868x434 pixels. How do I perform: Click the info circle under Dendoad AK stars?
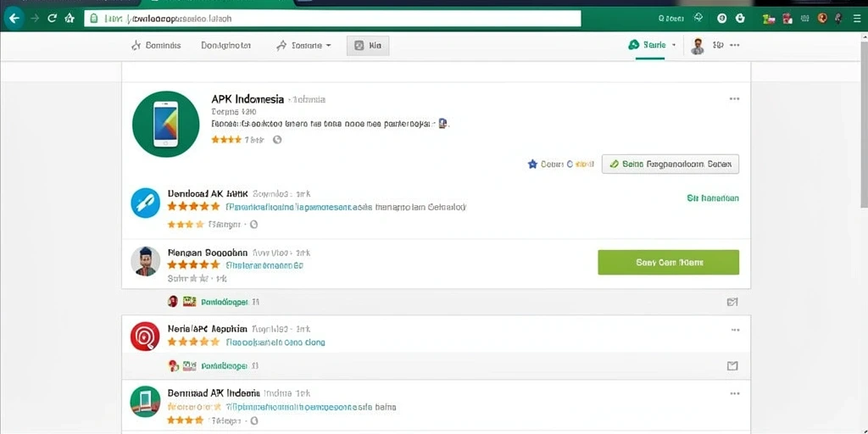point(254,224)
